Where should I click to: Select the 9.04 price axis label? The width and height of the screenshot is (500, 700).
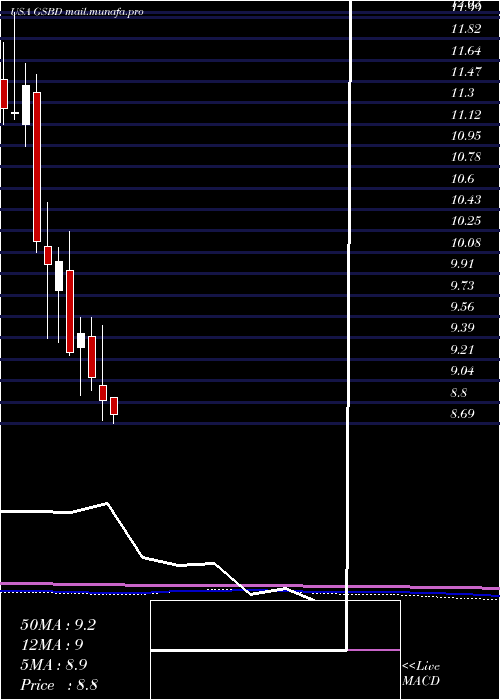(x=463, y=371)
